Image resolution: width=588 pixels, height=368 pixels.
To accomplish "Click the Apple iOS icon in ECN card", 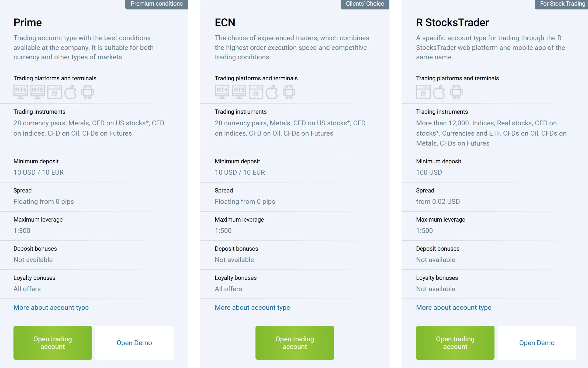I will coord(272,92).
